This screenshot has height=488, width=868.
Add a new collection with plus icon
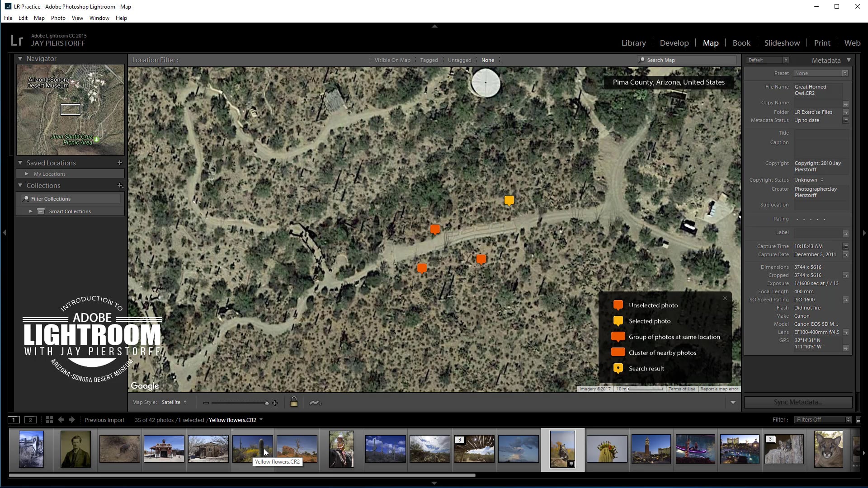coord(120,185)
